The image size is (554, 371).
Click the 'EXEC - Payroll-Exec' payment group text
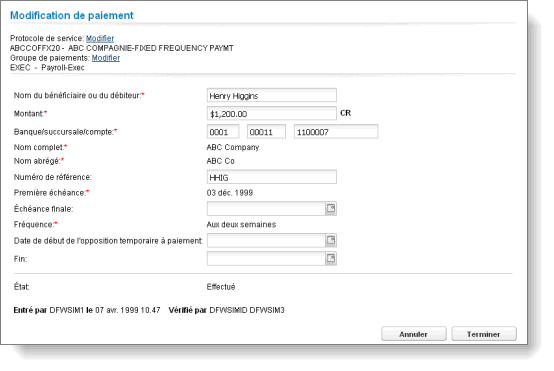(x=47, y=68)
